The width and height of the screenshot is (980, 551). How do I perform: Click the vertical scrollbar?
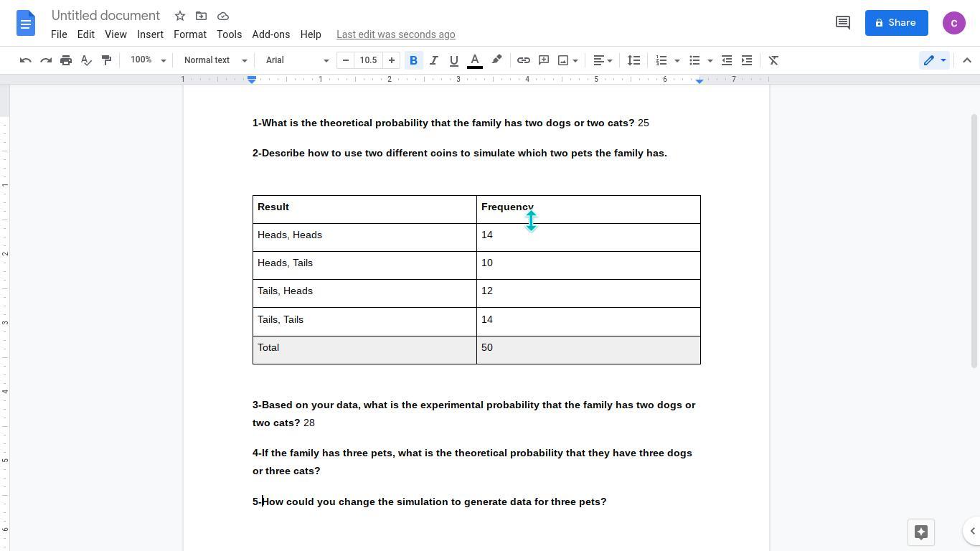(974, 240)
